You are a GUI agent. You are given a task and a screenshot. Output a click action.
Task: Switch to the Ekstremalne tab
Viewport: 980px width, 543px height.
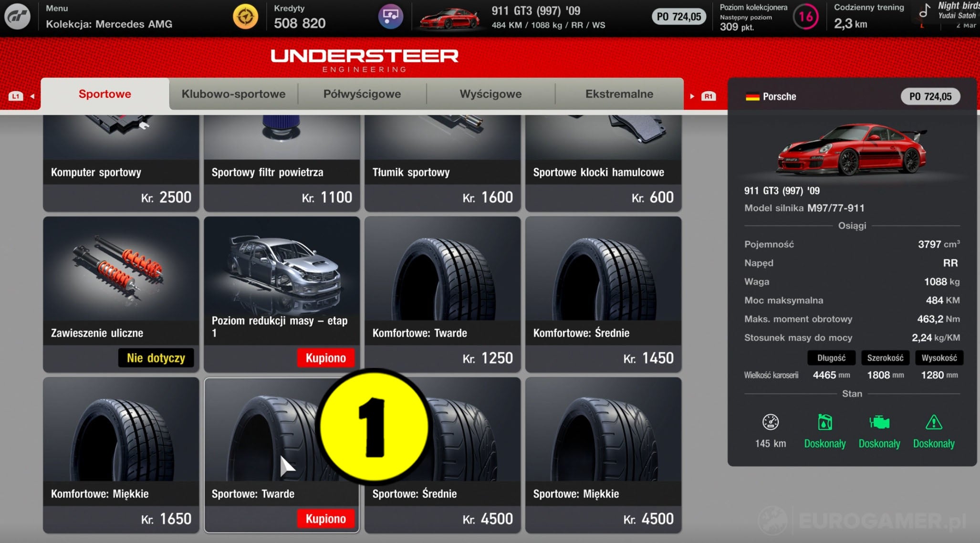click(619, 94)
